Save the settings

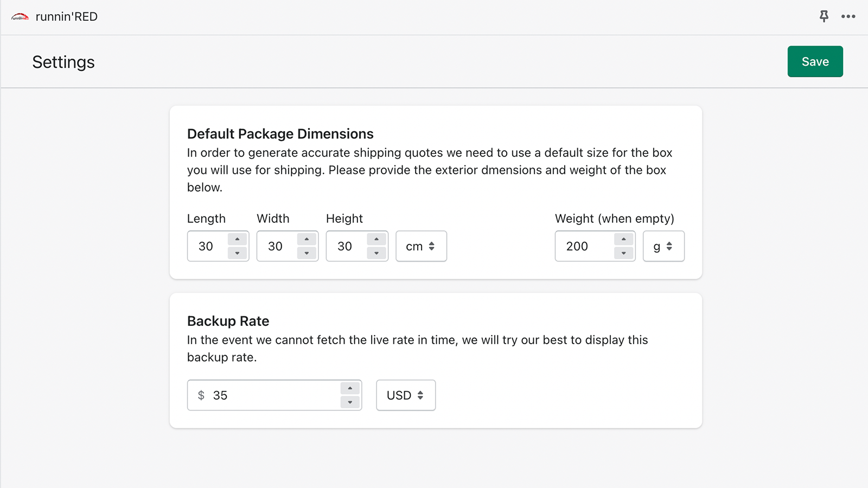click(x=815, y=61)
